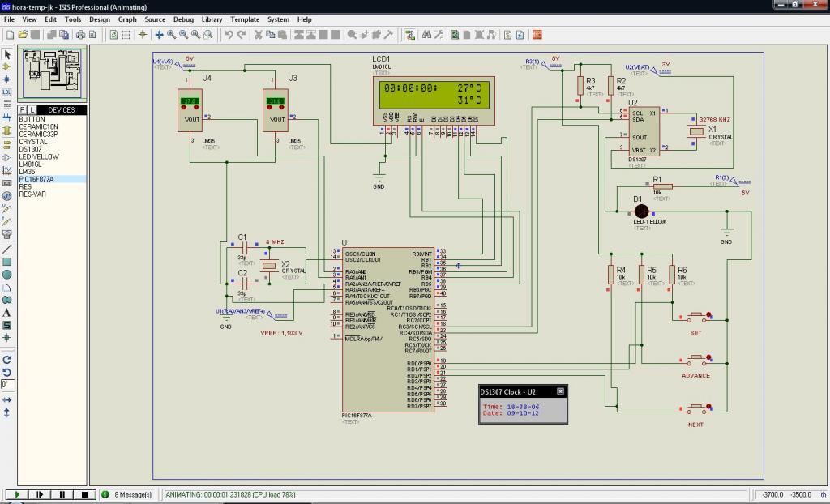Close the DS1307 Clock popup
The height and width of the screenshot is (504, 830).
[560, 391]
